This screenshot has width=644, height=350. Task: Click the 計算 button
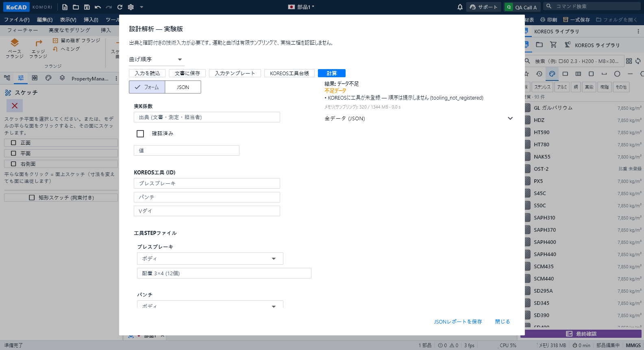(x=332, y=73)
